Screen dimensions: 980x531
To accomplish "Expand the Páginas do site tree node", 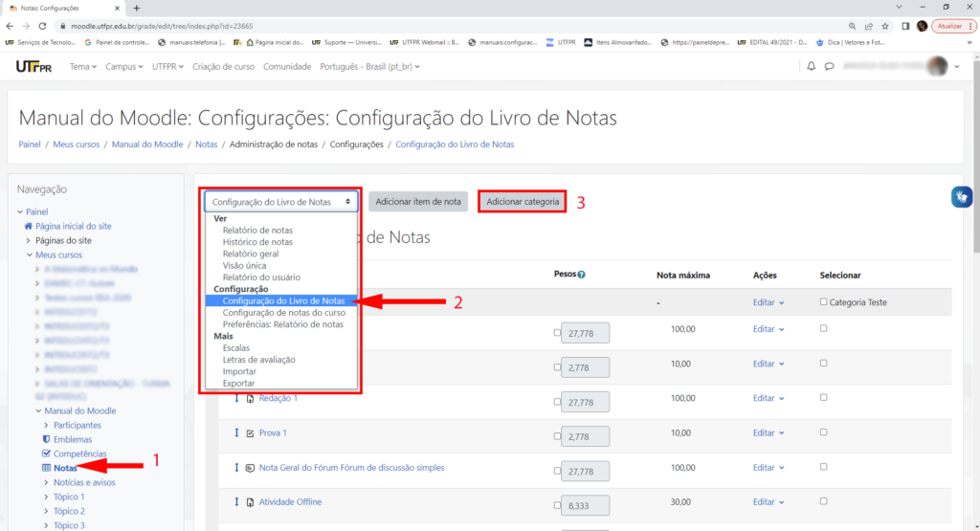I will pyautogui.click(x=28, y=240).
